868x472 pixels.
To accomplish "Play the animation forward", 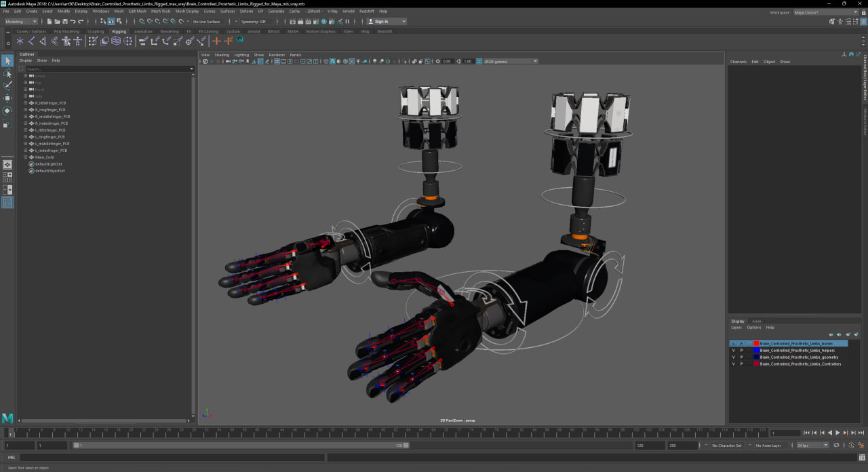I will point(837,433).
